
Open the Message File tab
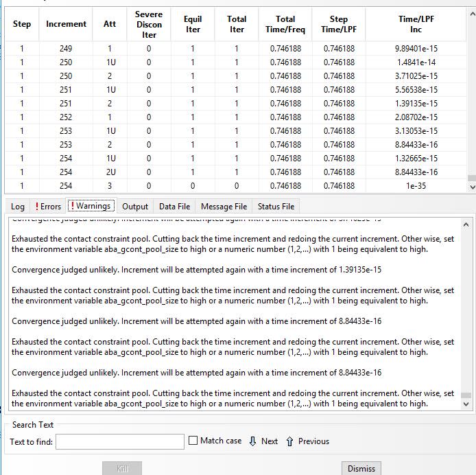(224, 207)
